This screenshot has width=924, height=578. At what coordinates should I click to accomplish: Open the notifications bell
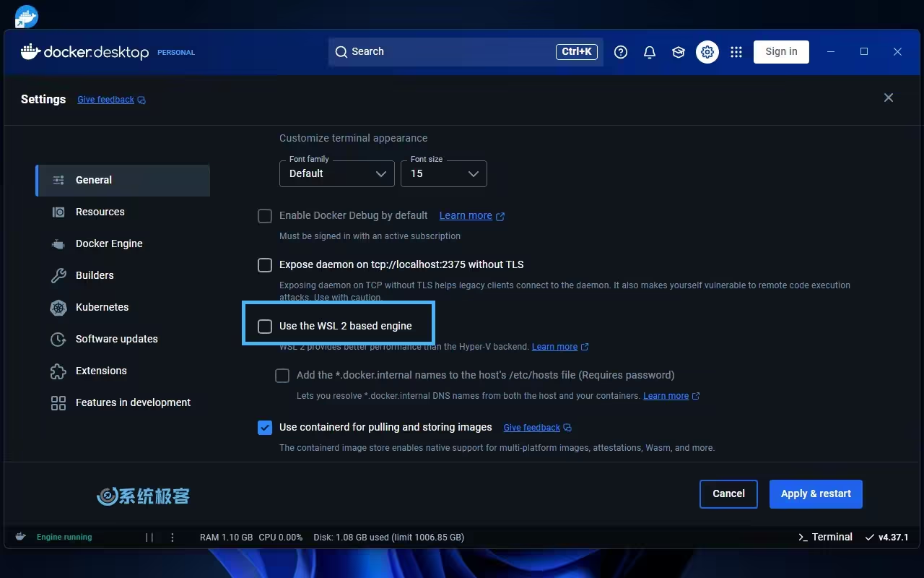(650, 52)
